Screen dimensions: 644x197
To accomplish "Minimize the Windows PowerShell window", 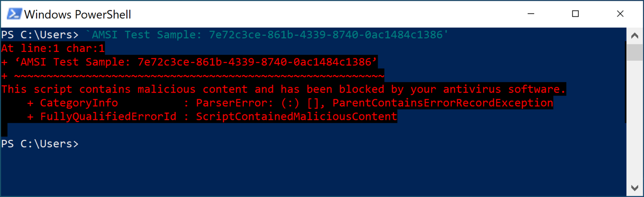I will [530, 14].
